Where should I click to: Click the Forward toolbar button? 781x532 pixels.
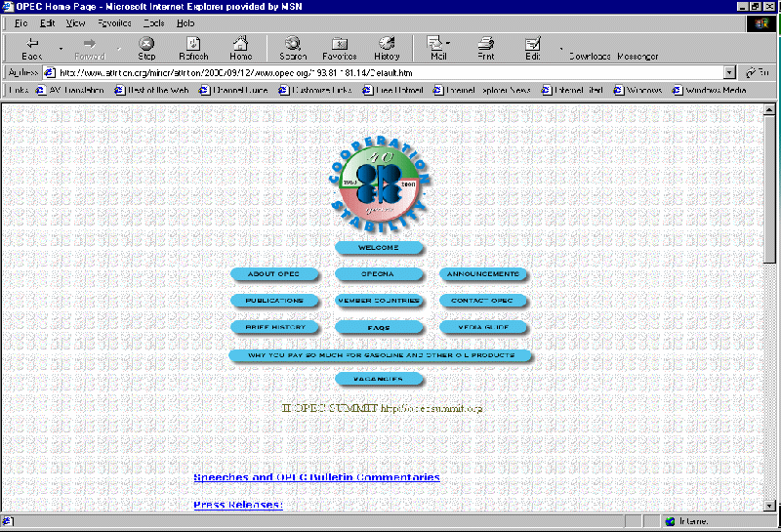coord(90,49)
